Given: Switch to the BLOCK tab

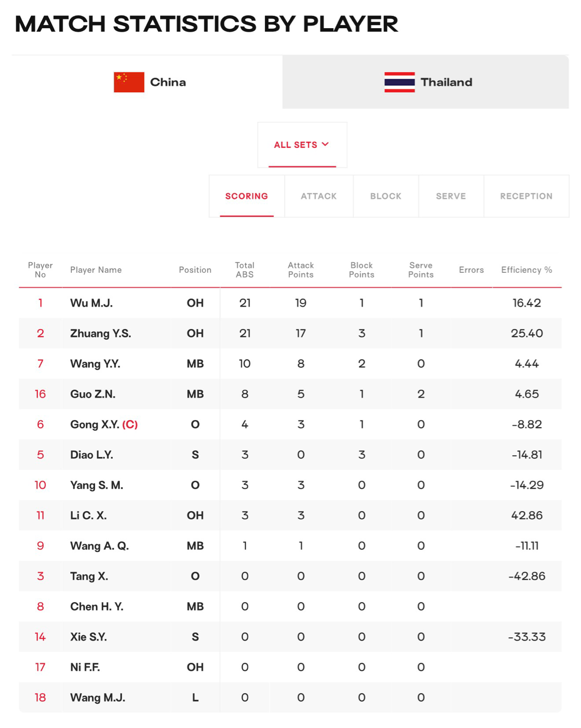Looking at the screenshot, I should [386, 196].
